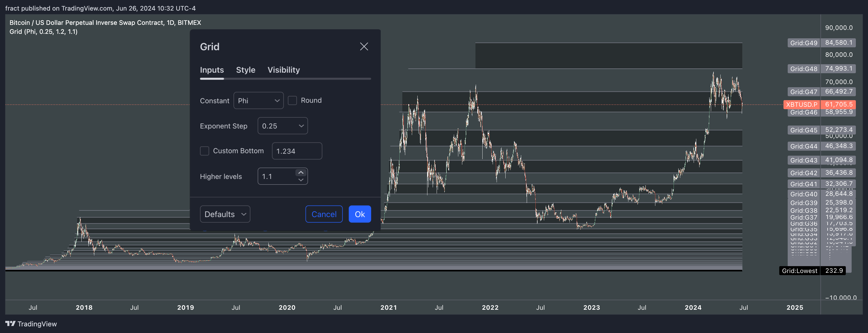868x333 pixels.
Task: Click the Grid:G39 price label
Action: coord(804,202)
